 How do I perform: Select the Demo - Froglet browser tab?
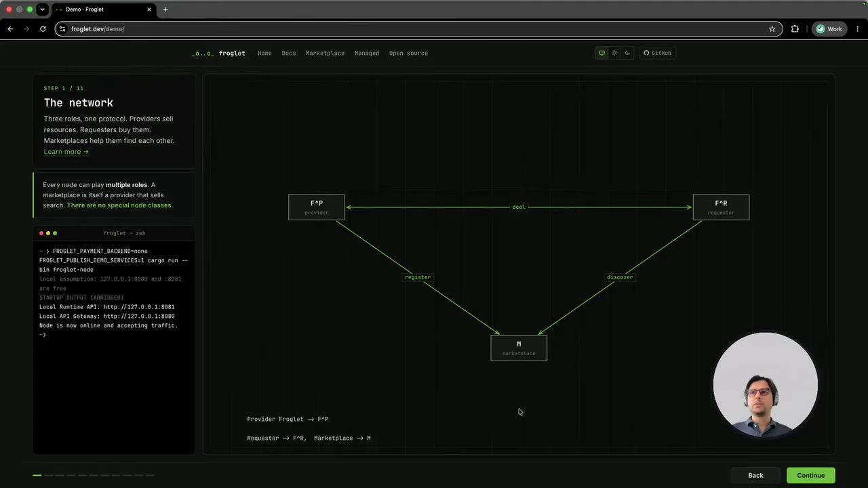point(103,9)
